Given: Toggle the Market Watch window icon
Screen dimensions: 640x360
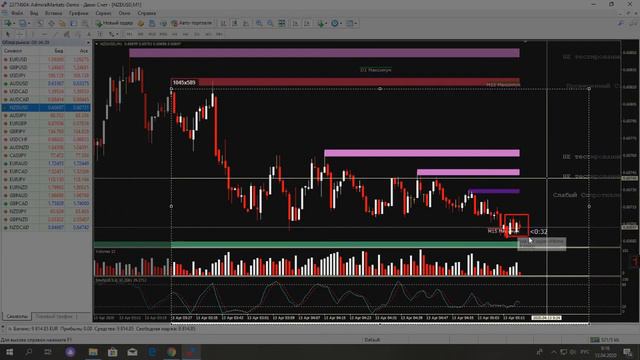Looking at the screenshot, I should pos(40,23).
